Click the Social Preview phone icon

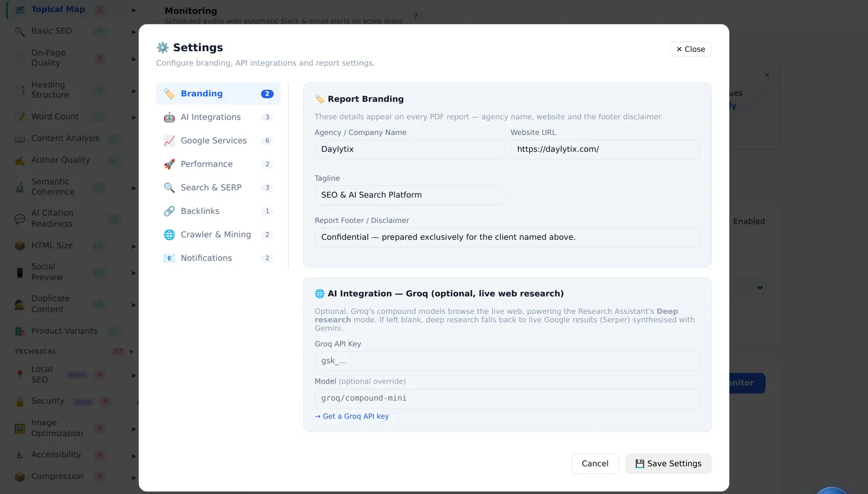click(20, 272)
